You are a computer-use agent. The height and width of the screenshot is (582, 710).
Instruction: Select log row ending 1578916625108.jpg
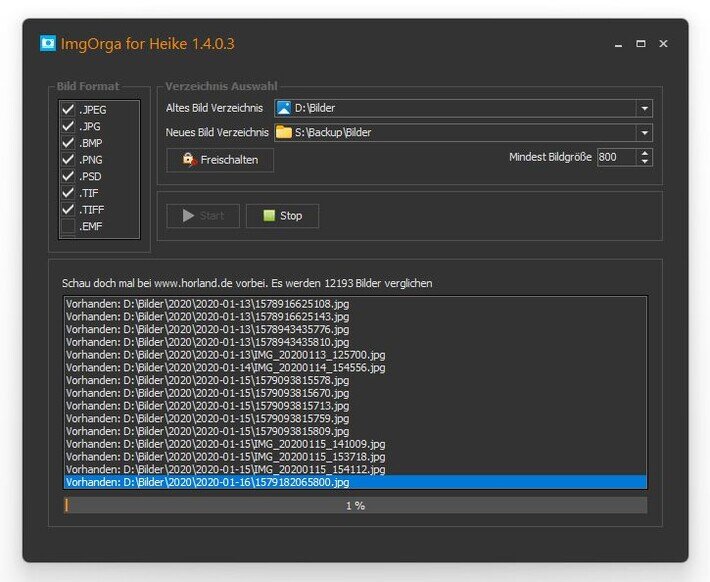355,304
